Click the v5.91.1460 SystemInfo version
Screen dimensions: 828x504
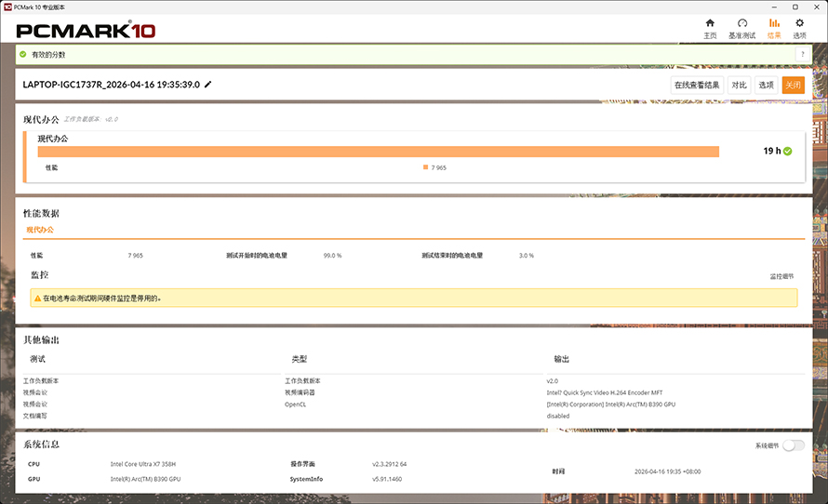click(387, 479)
